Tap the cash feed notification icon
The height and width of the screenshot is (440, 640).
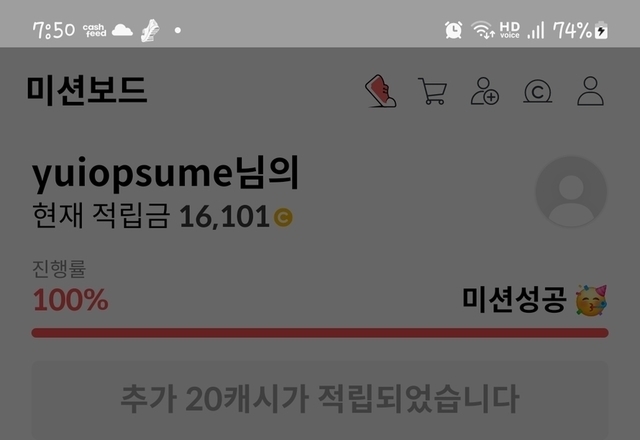pos(94,30)
